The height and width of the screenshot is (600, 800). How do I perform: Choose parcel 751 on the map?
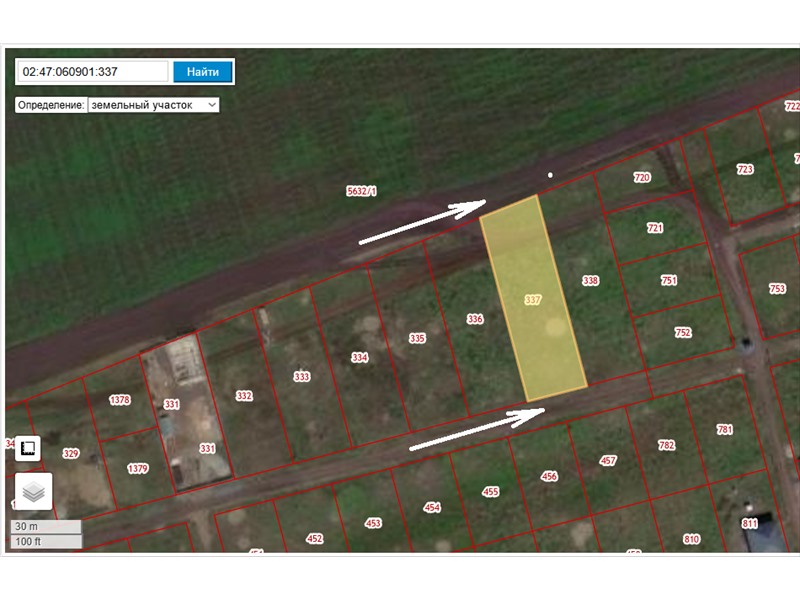click(668, 281)
